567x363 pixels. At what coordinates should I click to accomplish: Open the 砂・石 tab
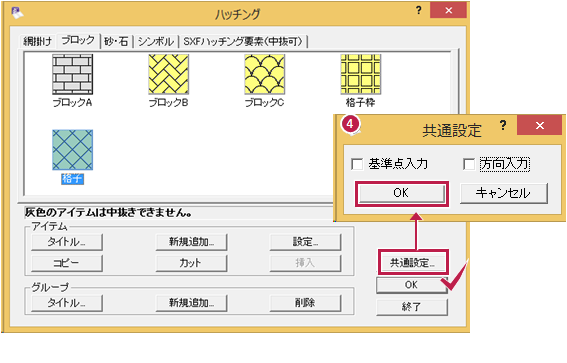(116, 42)
